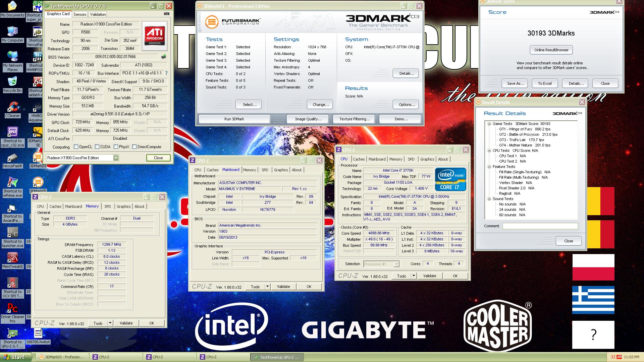Click the bus interface question mark icon
The width and height of the screenshot is (644, 362).
tap(166, 73)
